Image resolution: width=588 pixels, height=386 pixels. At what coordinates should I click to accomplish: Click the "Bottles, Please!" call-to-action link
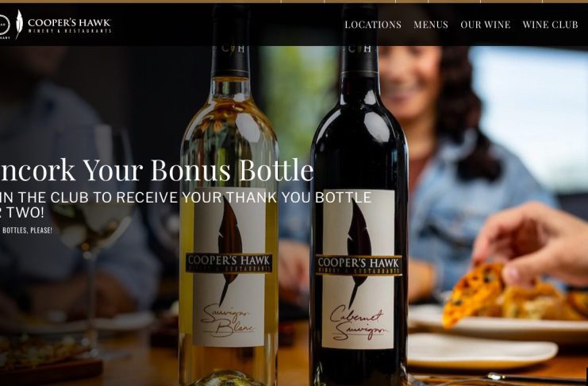[x=26, y=230]
